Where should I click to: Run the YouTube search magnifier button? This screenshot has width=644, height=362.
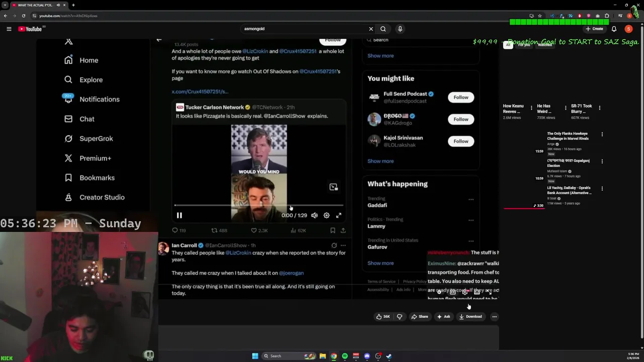click(x=383, y=29)
